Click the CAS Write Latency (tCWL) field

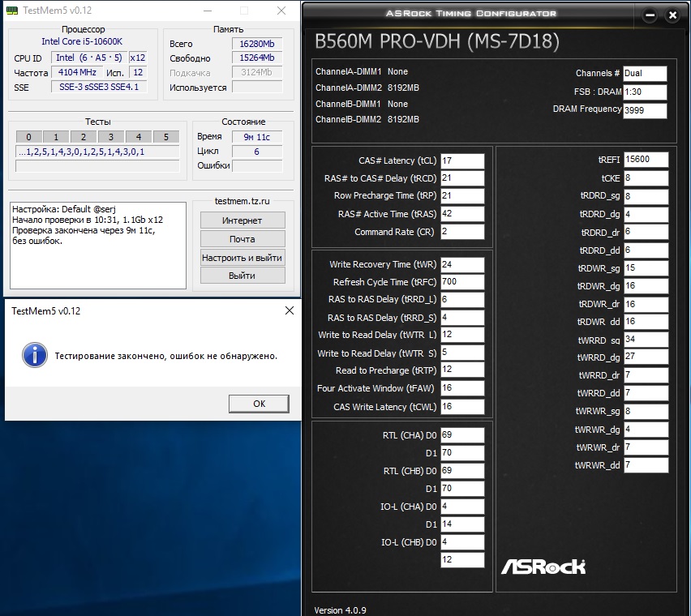click(x=462, y=406)
